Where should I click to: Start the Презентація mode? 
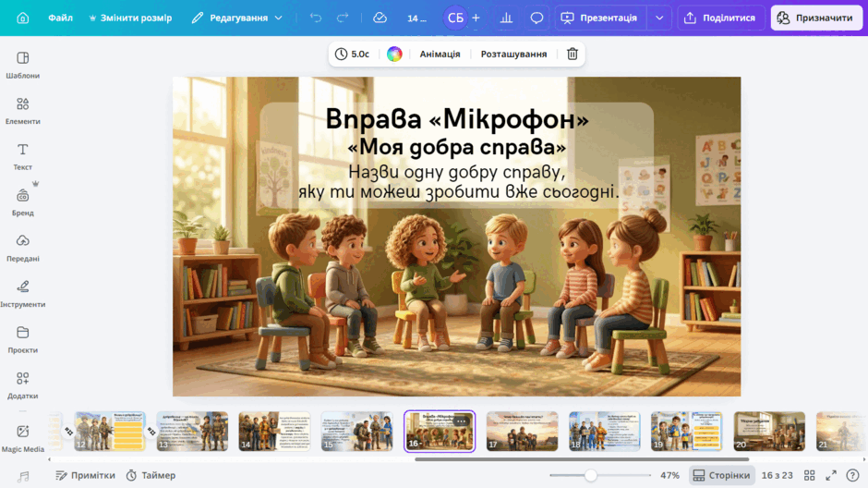click(599, 18)
